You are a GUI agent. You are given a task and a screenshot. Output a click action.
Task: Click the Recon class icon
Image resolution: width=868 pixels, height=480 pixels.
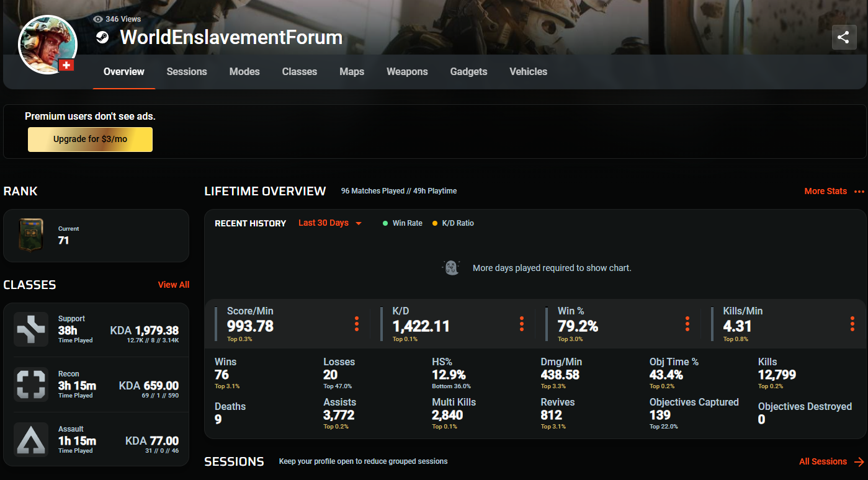point(31,384)
